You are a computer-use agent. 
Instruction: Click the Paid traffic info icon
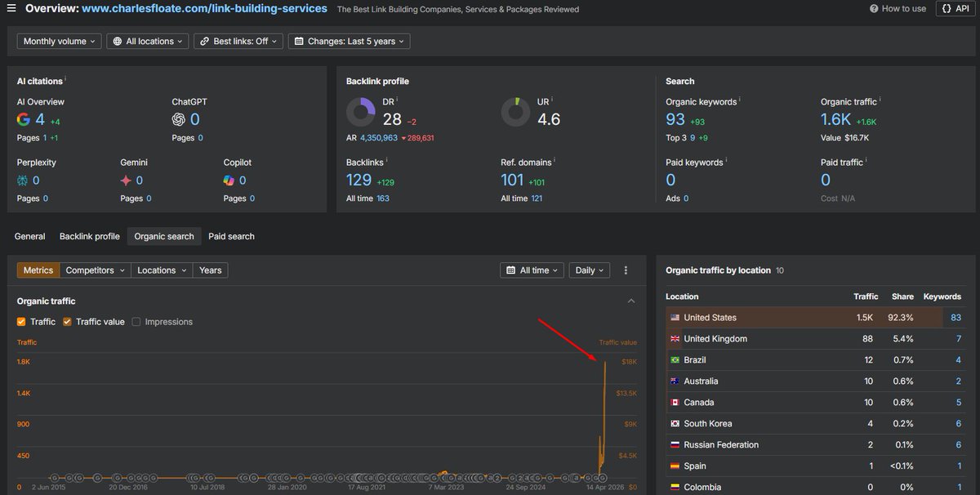point(868,161)
